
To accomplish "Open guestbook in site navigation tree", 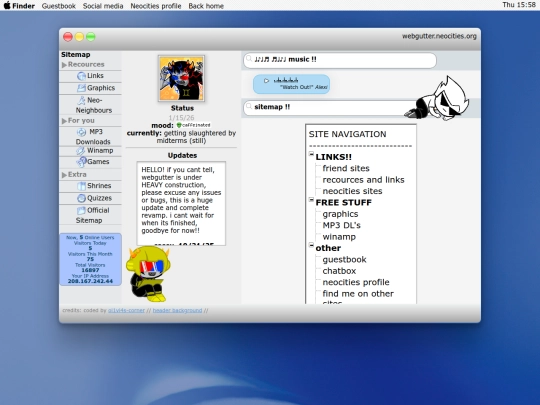I will pyautogui.click(x=344, y=260).
